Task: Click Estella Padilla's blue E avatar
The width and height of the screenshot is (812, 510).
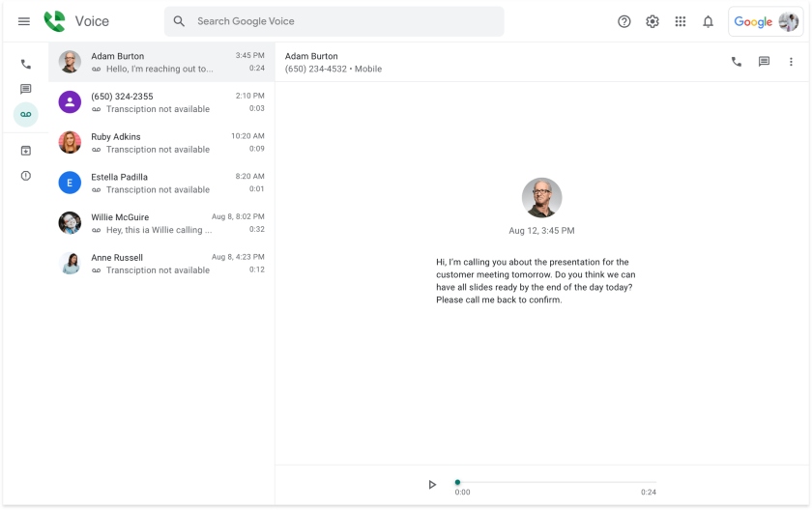Action: [x=70, y=183]
